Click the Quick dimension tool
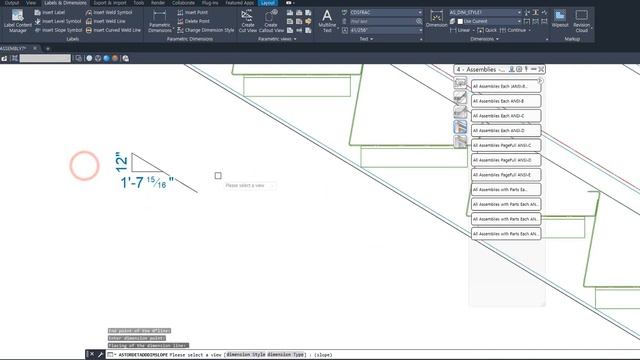The image size is (640, 360). click(x=487, y=30)
